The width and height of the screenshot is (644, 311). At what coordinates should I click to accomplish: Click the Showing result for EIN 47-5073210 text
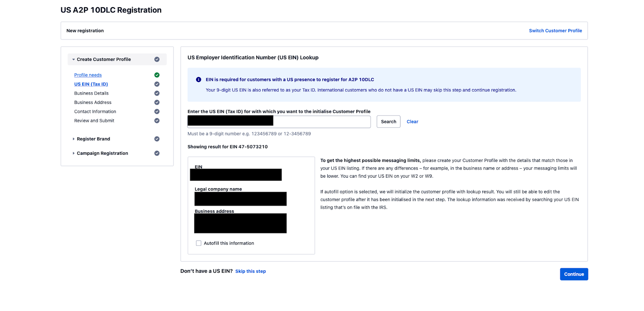[x=227, y=147]
